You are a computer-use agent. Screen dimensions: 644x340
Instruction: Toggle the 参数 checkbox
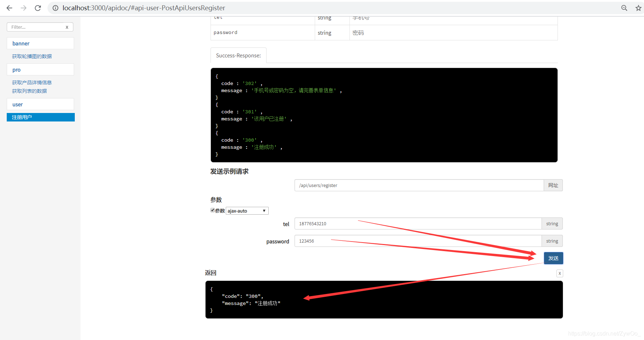(x=213, y=210)
